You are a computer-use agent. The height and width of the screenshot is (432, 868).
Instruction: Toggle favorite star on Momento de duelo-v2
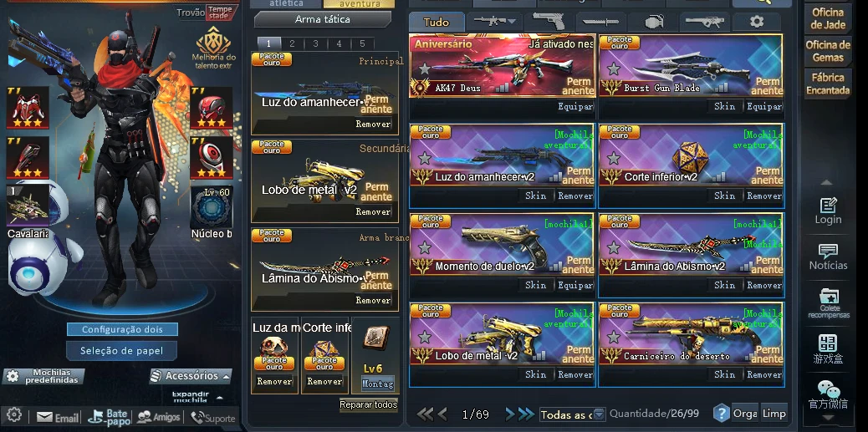(425, 248)
